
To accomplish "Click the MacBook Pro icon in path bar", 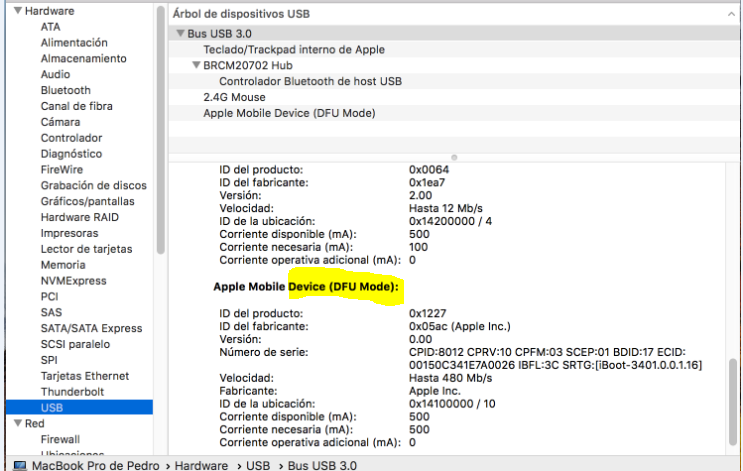I will point(20,465).
